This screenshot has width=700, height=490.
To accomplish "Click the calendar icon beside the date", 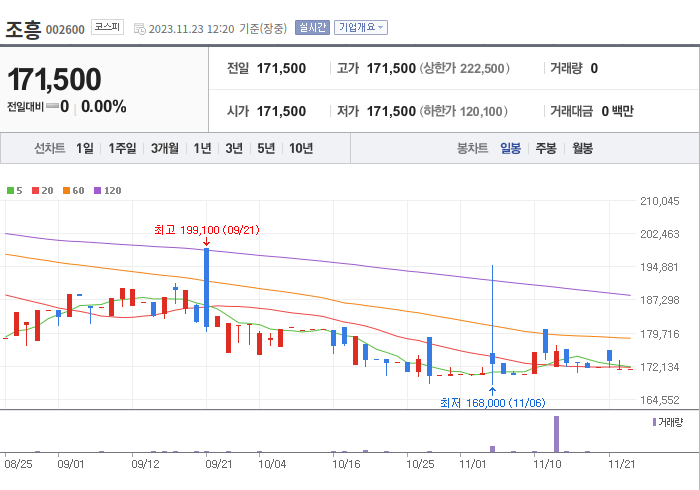I will 140,29.
